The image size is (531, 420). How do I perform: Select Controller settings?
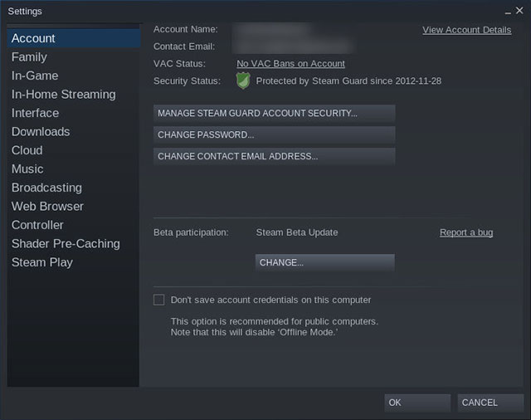(x=74, y=225)
